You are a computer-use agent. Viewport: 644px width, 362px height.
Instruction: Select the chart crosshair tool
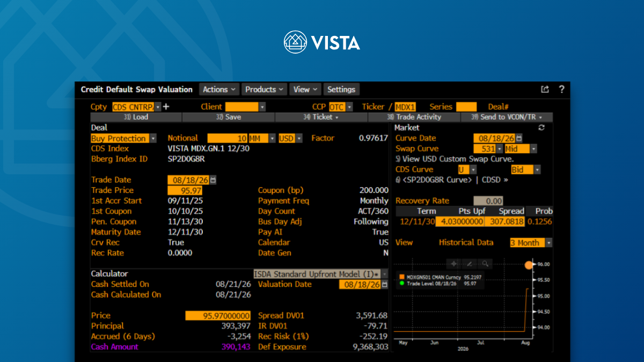pos(453,263)
